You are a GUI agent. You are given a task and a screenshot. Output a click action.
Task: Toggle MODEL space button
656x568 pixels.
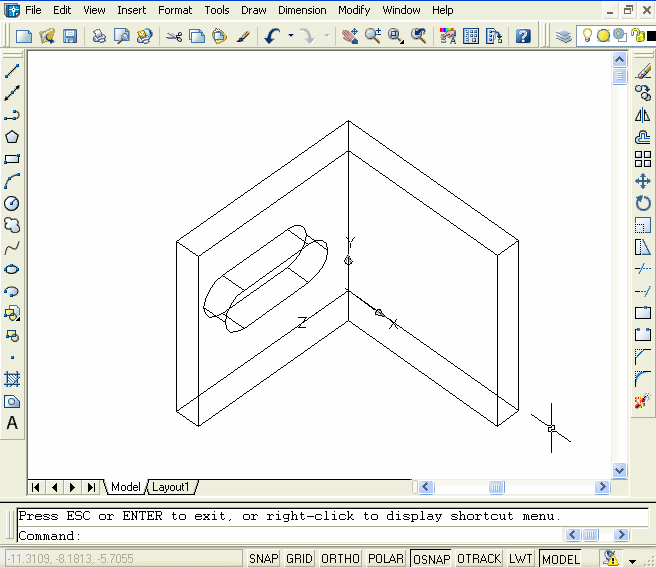point(561,559)
